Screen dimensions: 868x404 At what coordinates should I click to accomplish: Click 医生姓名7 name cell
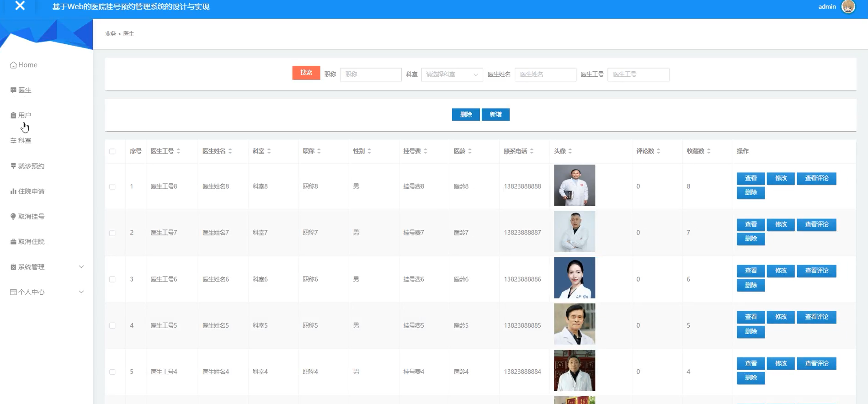coord(216,233)
